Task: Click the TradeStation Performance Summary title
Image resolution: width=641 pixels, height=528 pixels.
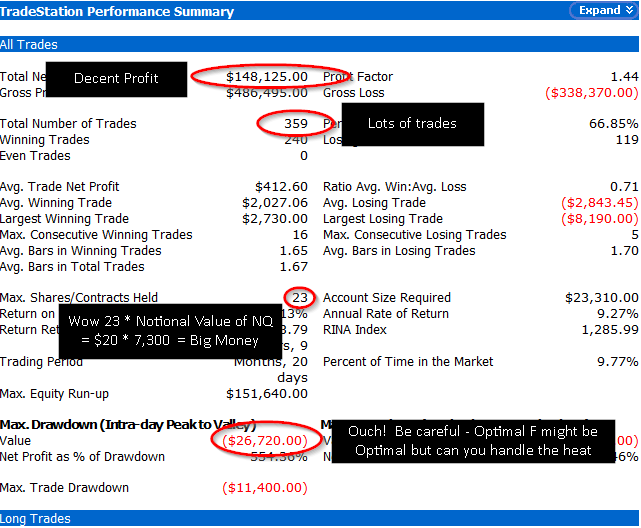Action: (x=117, y=12)
